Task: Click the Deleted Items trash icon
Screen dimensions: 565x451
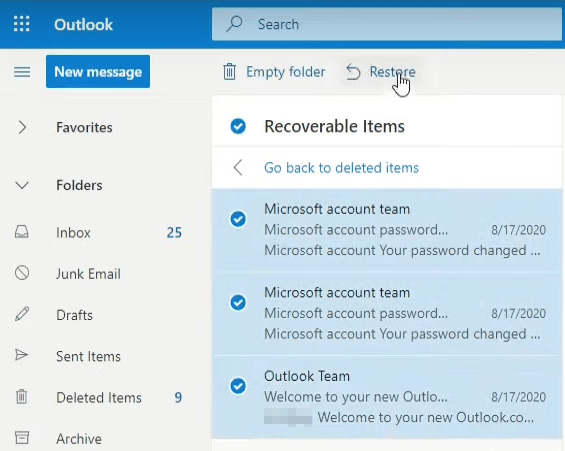Action: tap(22, 397)
